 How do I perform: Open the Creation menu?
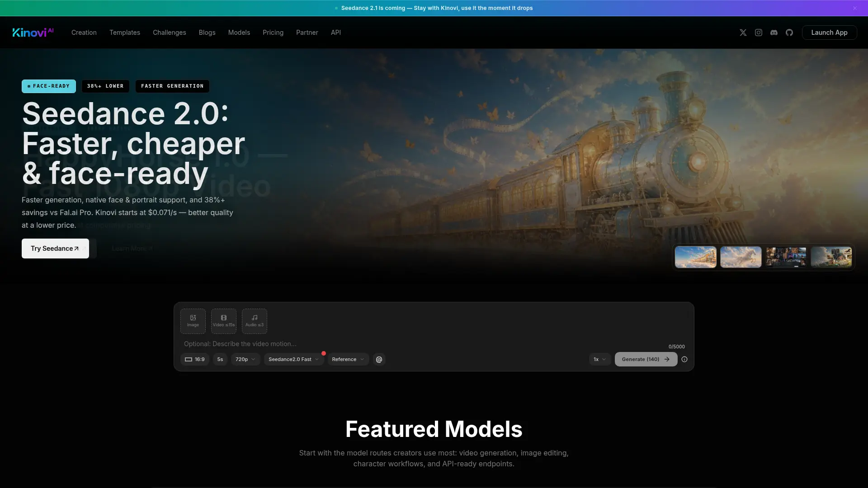pos(84,33)
